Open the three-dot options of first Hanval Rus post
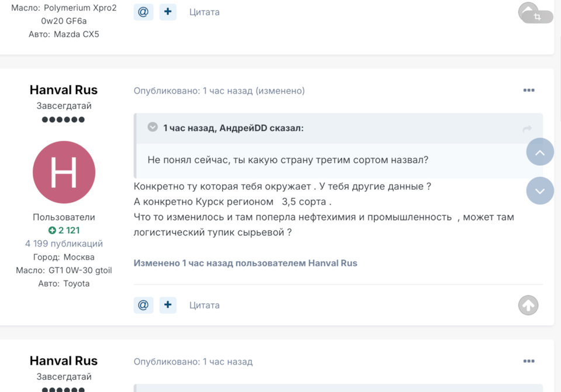The image size is (561, 392). tap(529, 90)
